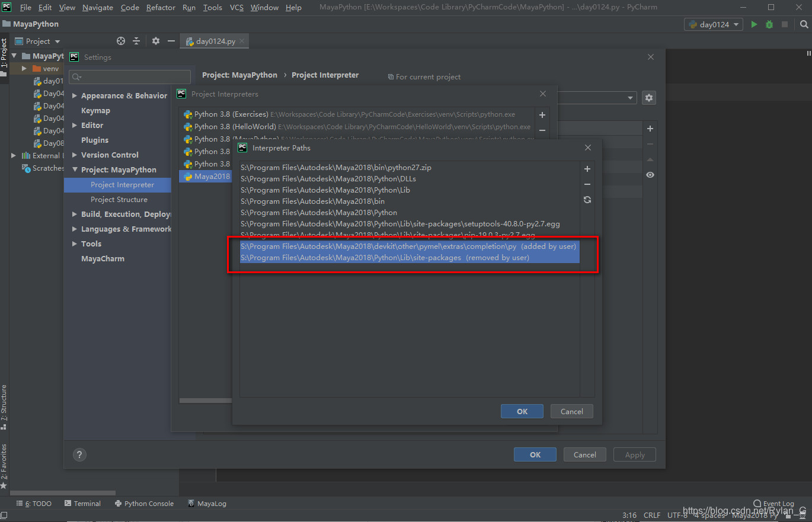Click the CRLF line separator status
812x522 pixels.
652,515
